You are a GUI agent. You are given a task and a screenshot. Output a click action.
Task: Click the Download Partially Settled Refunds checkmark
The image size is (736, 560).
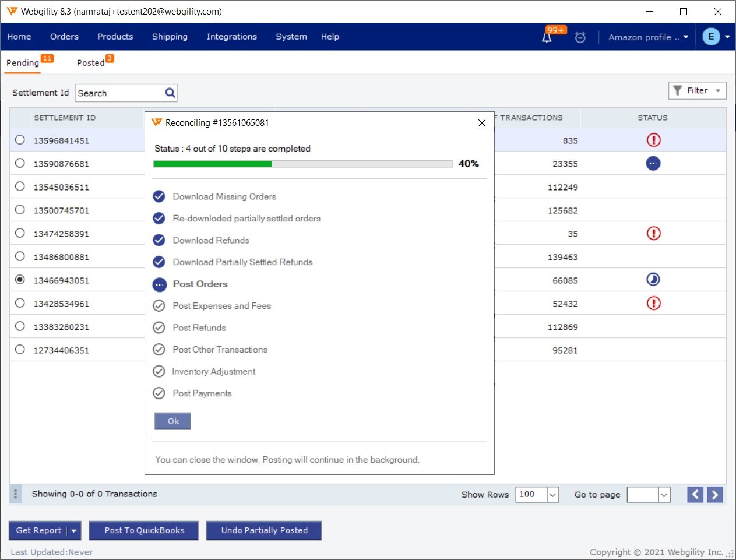(159, 262)
